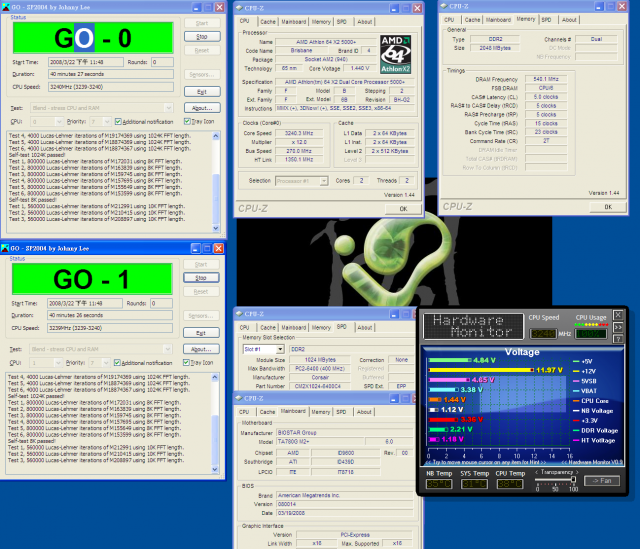This screenshot has height=549, width=640.
Task: Click the SP2004 app icon in GO-0 title bar
Action: coord(5,7)
